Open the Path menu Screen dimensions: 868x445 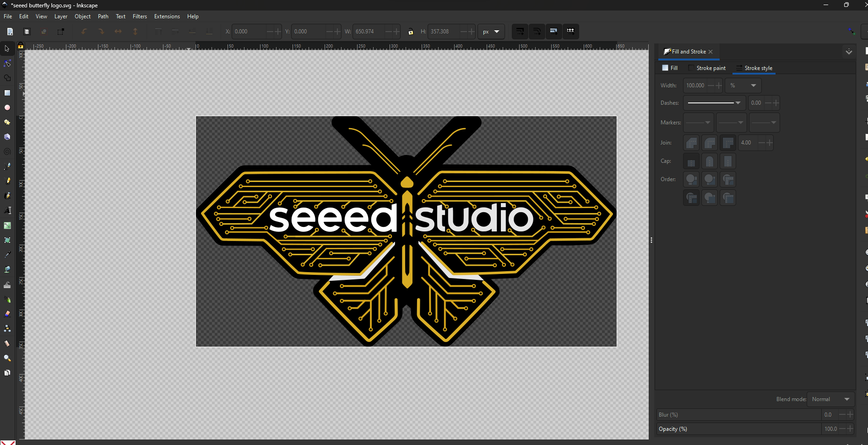(103, 16)
